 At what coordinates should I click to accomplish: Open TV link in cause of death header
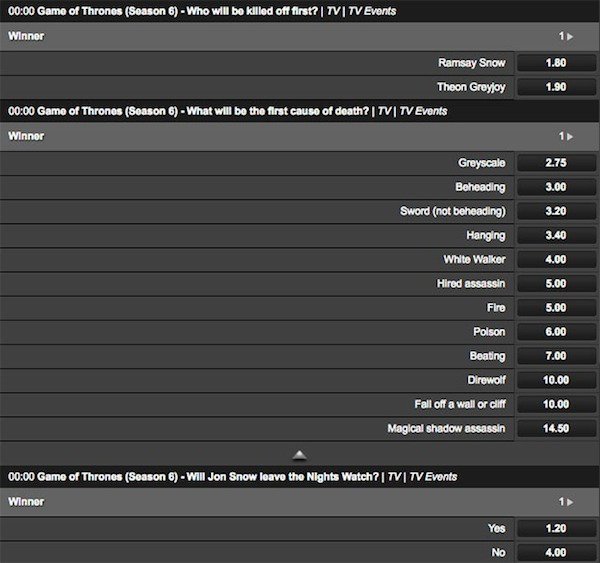tap(385, 111)
